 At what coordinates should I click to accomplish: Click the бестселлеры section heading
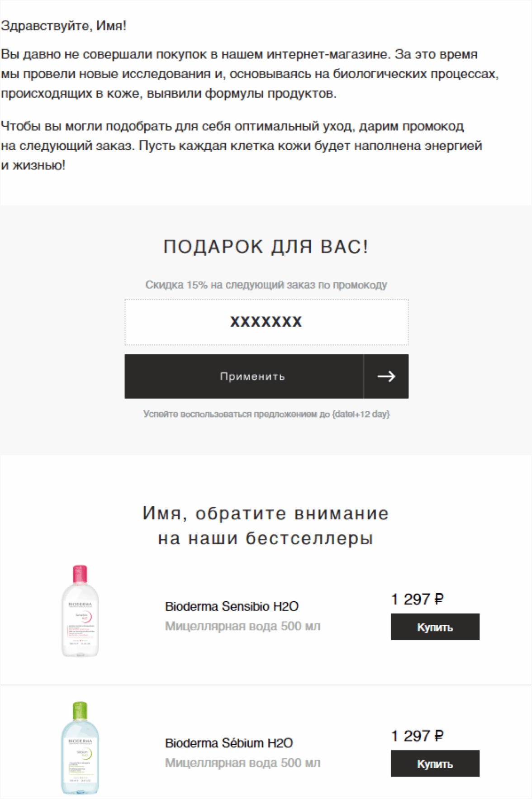coord(266,526)
